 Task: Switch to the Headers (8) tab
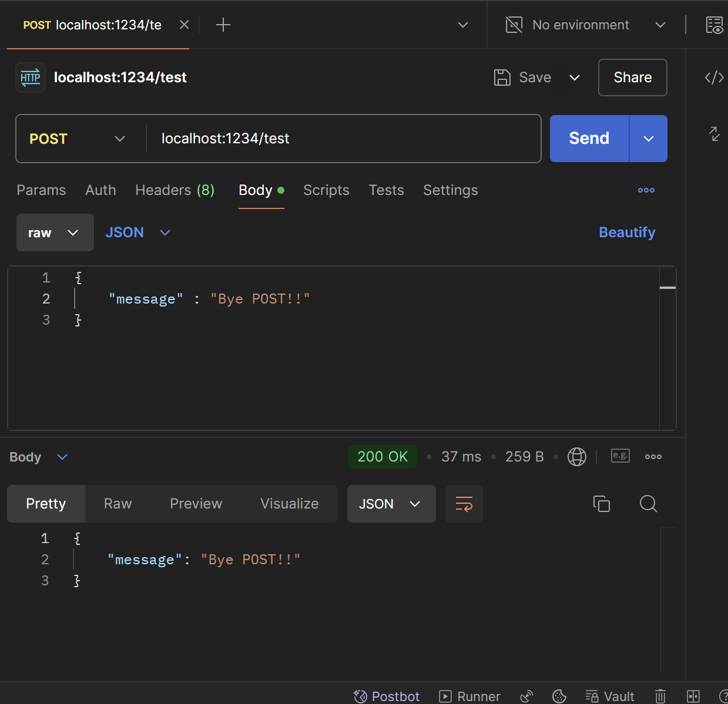[175, 190]
